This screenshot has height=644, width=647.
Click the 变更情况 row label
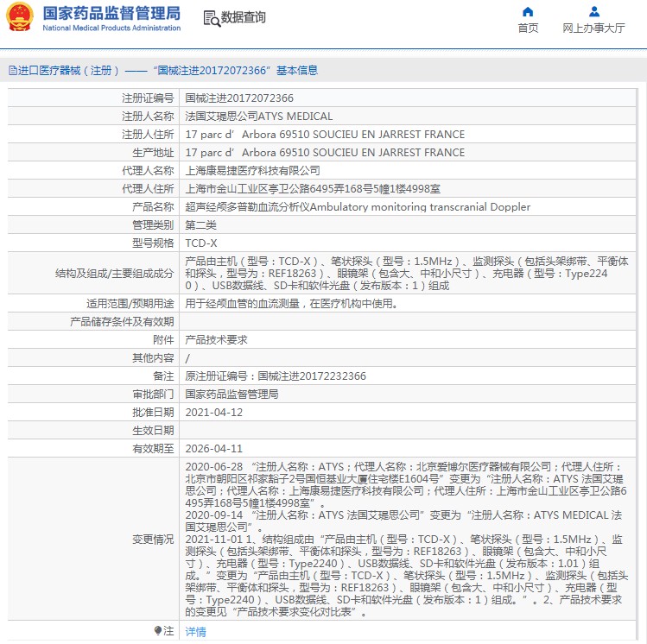click(152, 540)
